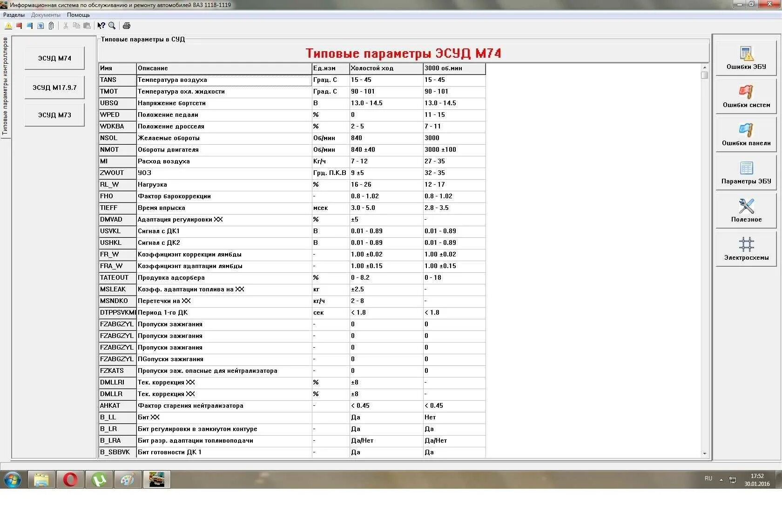Click the vertical scrollbar thumb
The height and width of the screenshot is (532, 782).
pyautogui.click(x=704, y=75)
